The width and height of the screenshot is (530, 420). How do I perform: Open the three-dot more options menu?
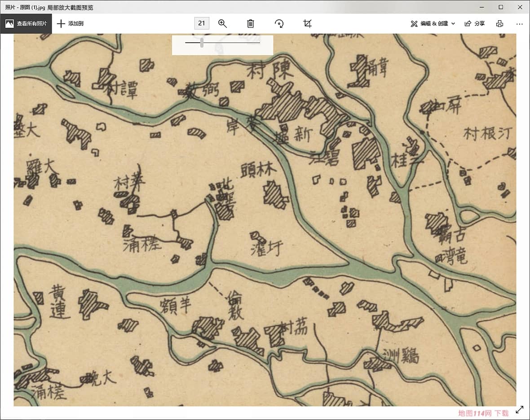pyautogui.click(x=520, y=24)
